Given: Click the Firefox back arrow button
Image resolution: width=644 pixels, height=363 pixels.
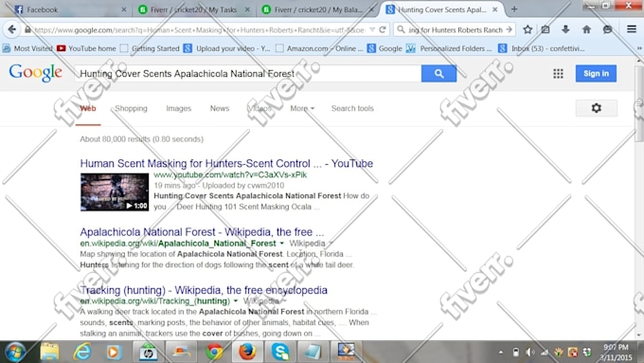Looking at the screenshot, I should click(x=12, y=29).
